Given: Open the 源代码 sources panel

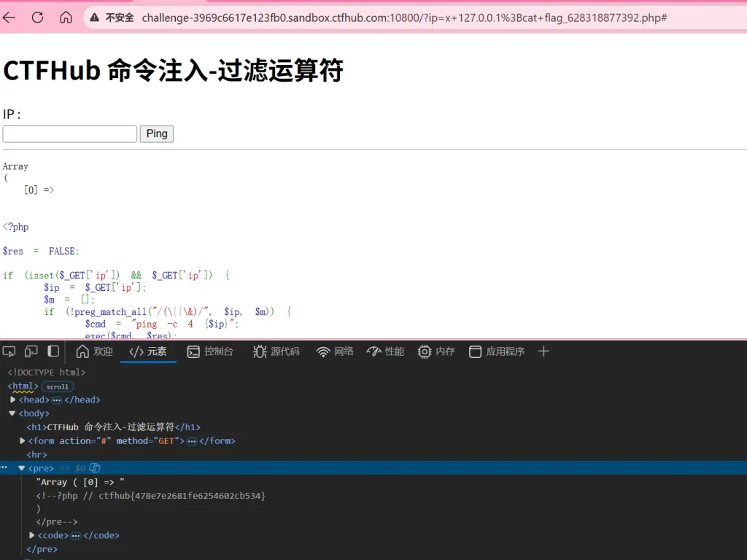Looking at the screenshot, I should [x=276, y=351].
